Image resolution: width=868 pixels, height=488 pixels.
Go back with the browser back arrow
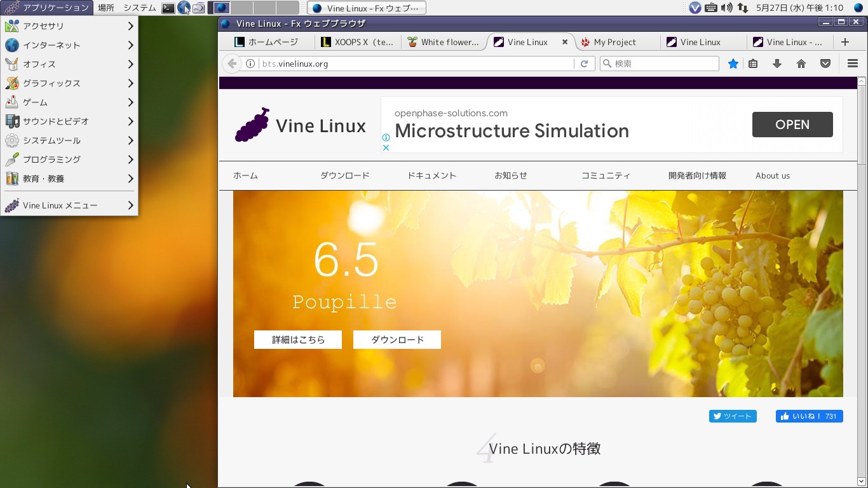[232, 64]
